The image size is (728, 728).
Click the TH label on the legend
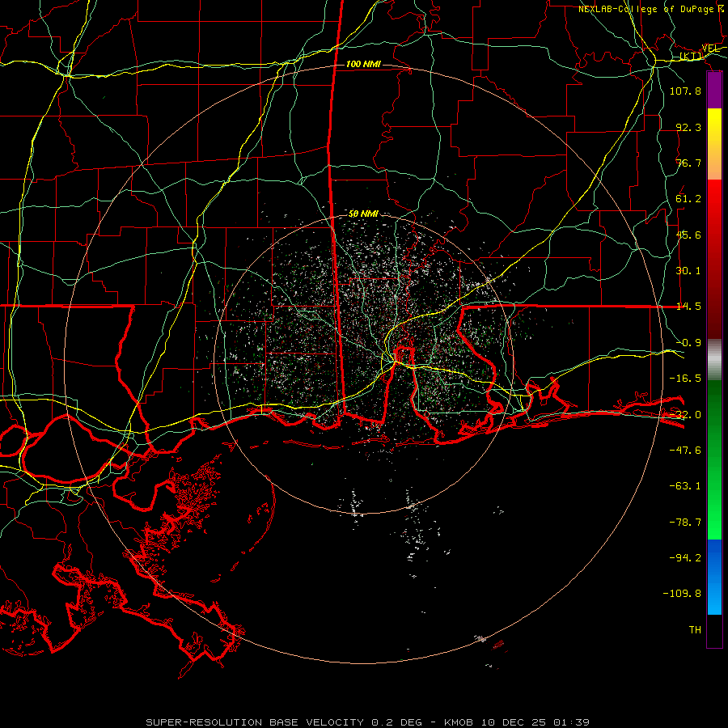695,630
